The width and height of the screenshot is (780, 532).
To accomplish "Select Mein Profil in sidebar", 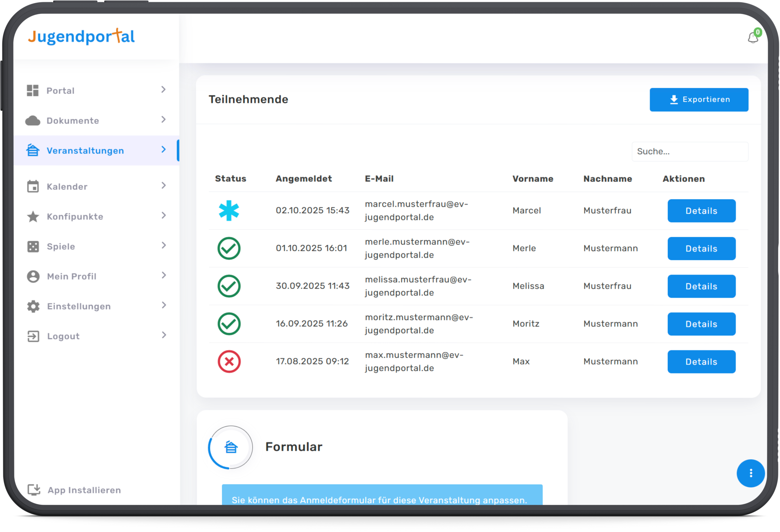I will point(72,276).
